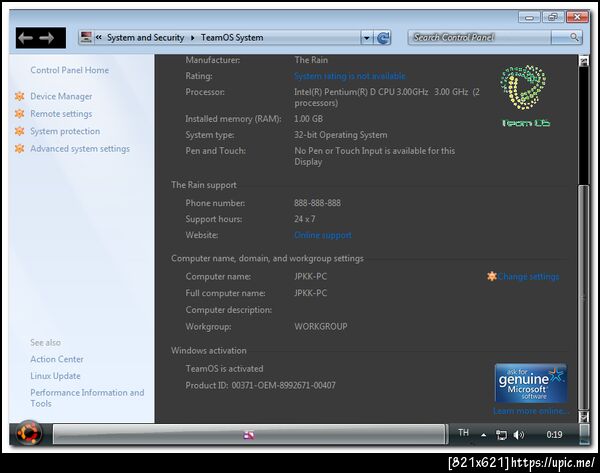Select TeamOS System breadcrumb

point(232,38)
